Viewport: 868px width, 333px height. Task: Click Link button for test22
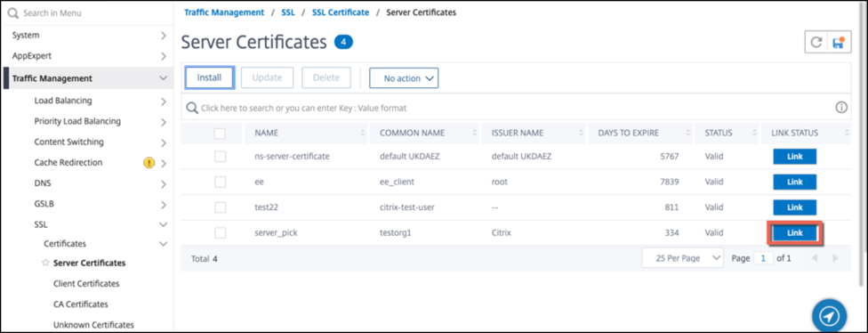tap(794, 207)
